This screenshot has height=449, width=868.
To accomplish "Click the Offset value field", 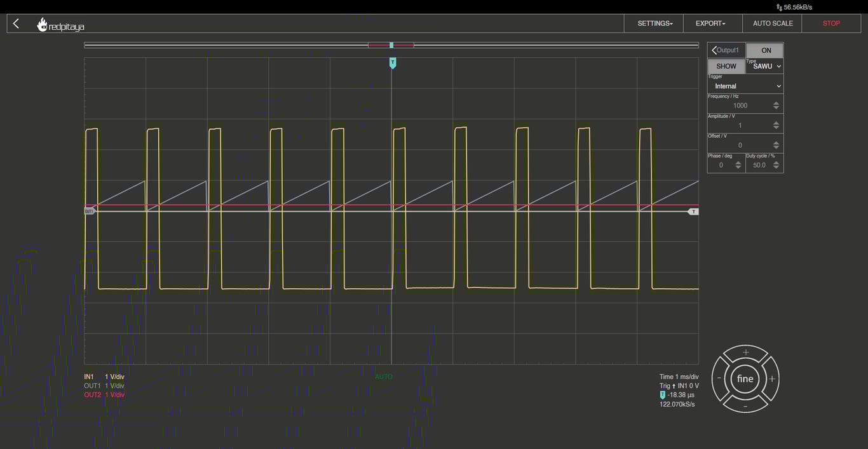I will click(x=740, y=145).
